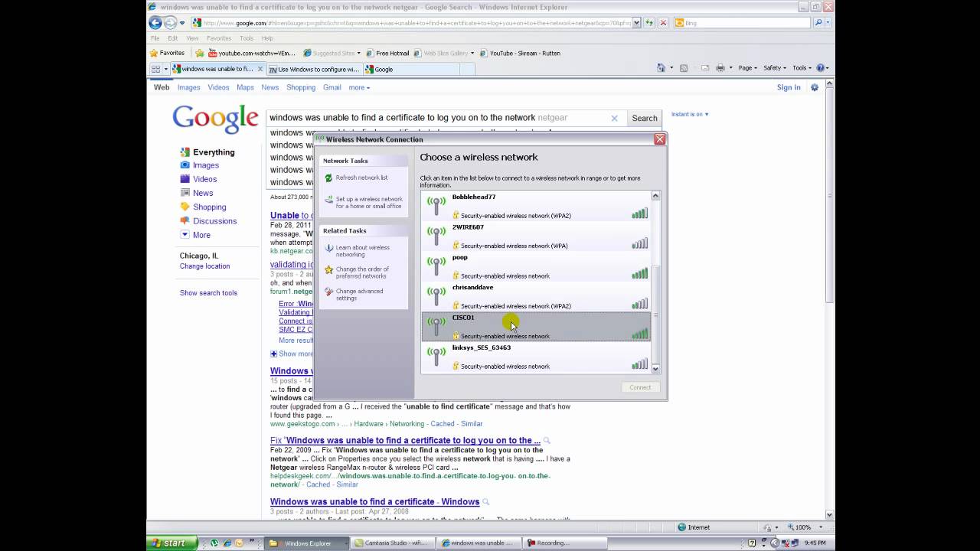Open the File menu
The image size is (980, 551).
pos(155,38)
